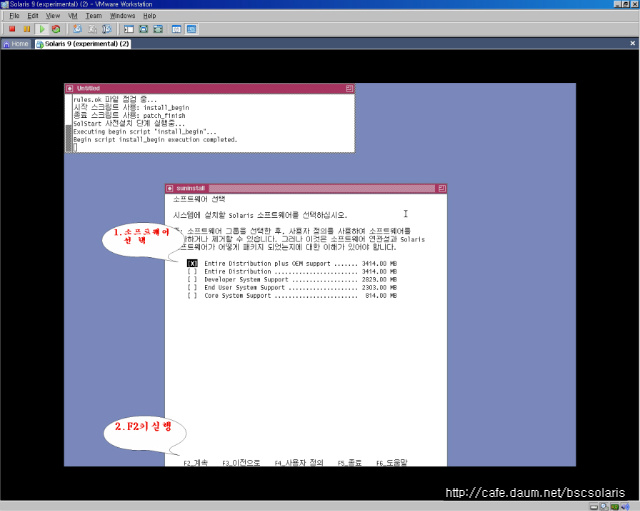Take a snapshot with the snapshot icon
640x511 pixels.
77,29
